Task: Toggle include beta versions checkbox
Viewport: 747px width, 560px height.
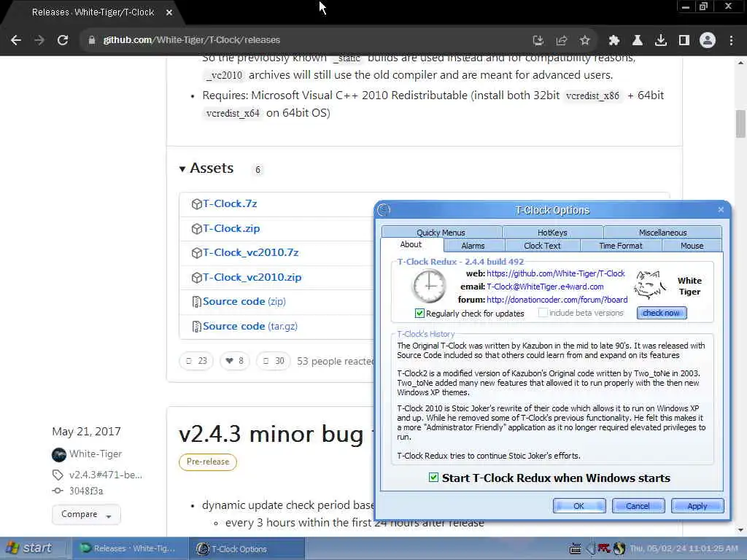Action: click(x=543, y=313)
